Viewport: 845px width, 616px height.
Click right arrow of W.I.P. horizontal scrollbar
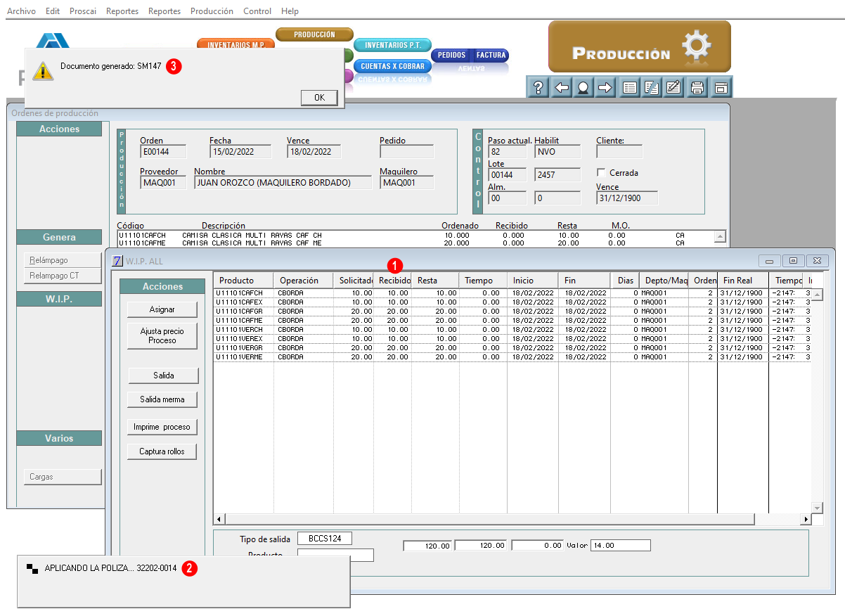(x=806, y=519)
